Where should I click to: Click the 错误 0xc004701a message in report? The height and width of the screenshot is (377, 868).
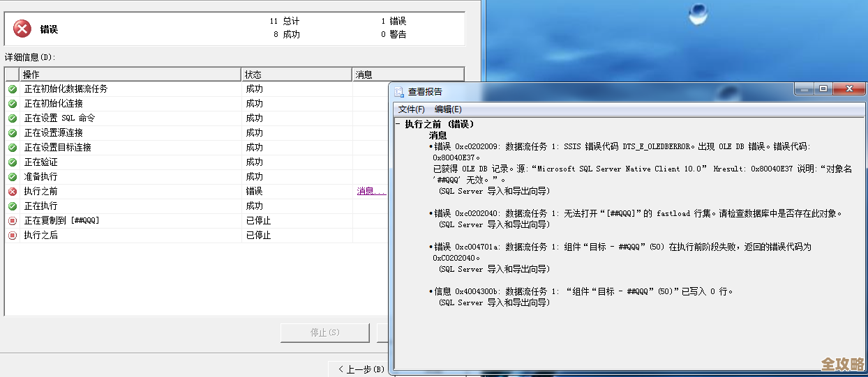click(x=620, y=258)
